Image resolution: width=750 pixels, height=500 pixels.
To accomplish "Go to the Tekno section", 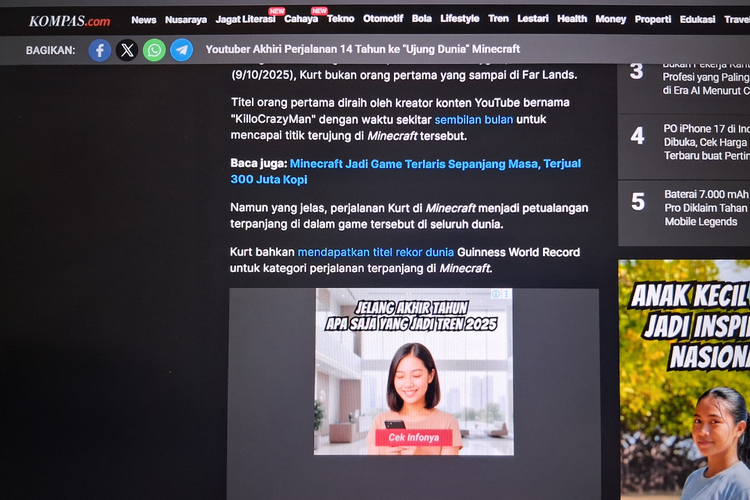I will [x=340, y=19].
